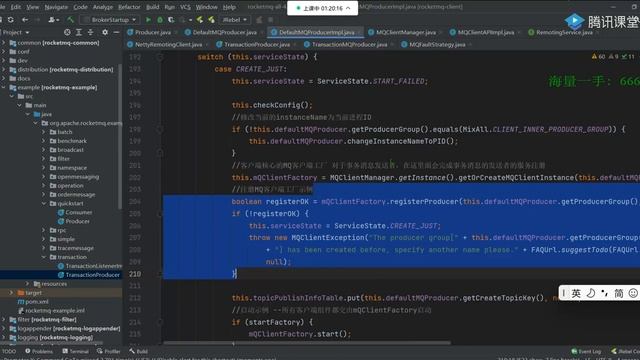This screenshot has height=360, width=640.
Task: Open the VCS menu
Action: [185, 7]
